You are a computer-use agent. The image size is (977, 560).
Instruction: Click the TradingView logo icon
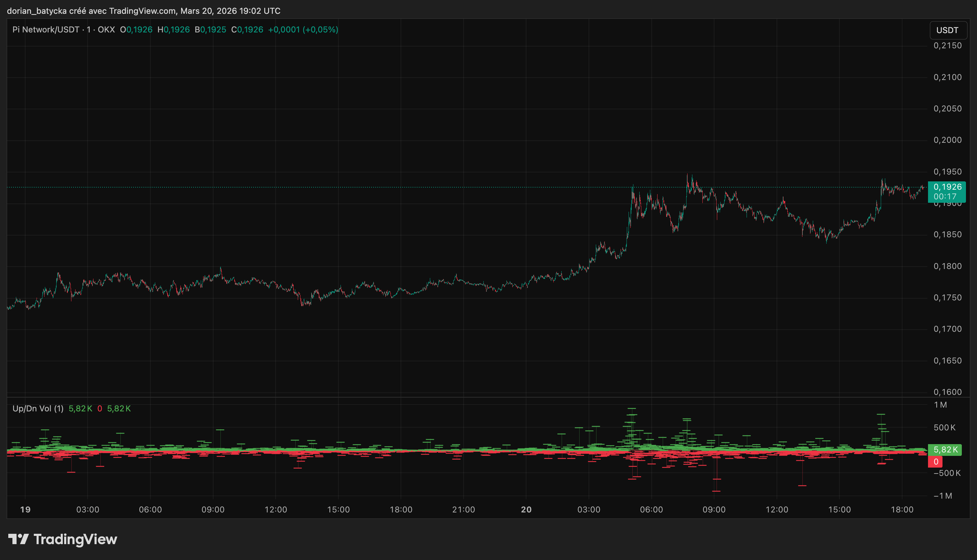click(x=18, y=539)
